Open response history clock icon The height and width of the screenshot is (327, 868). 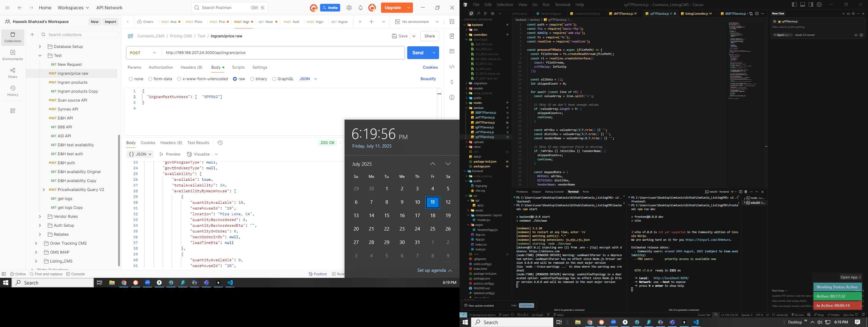pos(220,143)
